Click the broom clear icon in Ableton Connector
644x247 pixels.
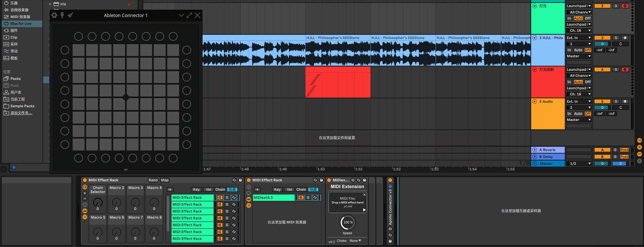70,15
